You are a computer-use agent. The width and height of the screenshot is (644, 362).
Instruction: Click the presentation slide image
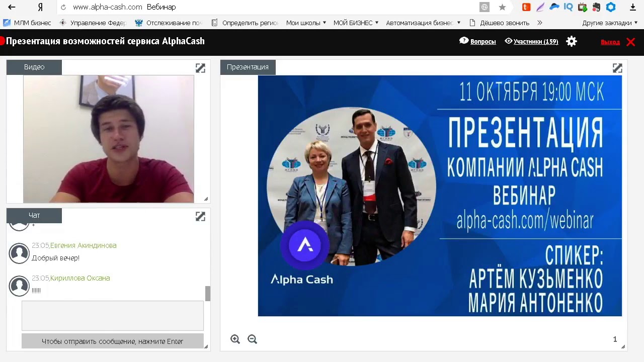[x=440, y=196]
